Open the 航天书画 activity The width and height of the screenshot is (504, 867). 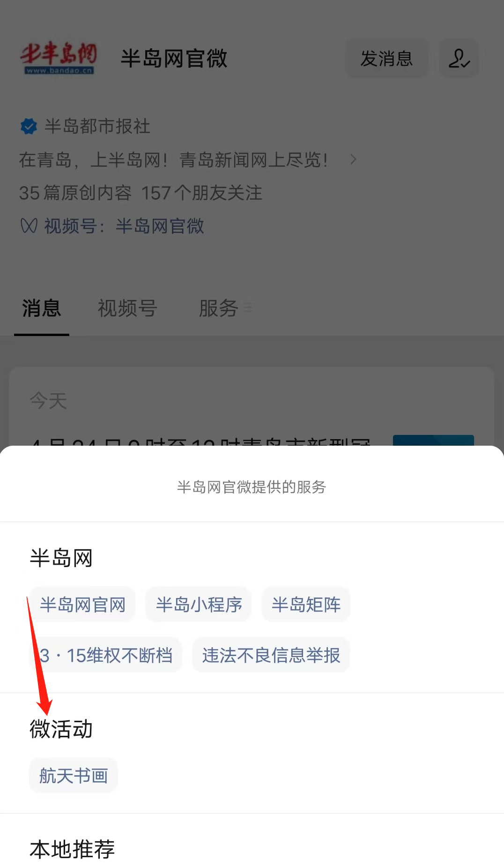click(74, 776)
